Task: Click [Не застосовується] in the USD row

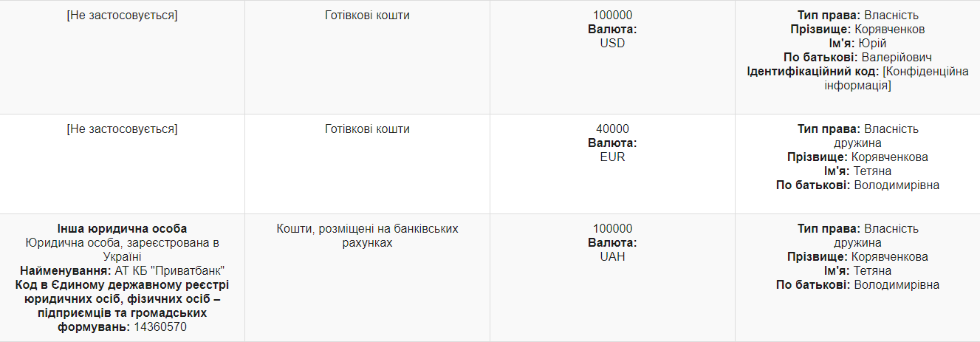Action: (122, 16)
